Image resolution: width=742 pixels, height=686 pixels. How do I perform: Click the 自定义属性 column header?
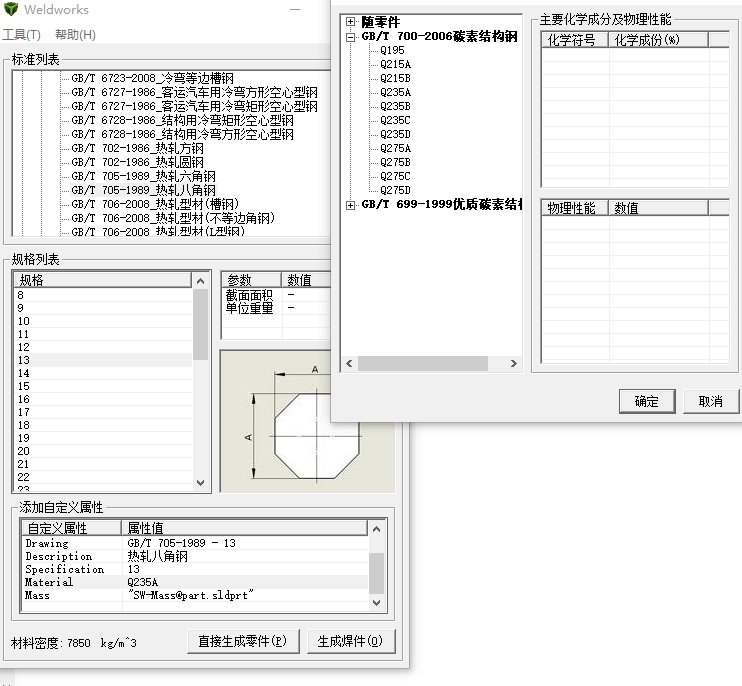(x=71, y=528)
